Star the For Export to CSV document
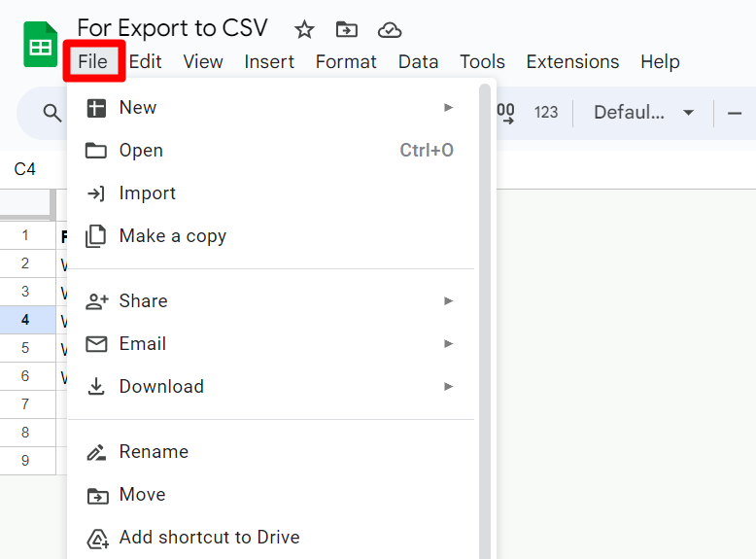756x559 pixels. pyautogui.click(x=304, y=29)
